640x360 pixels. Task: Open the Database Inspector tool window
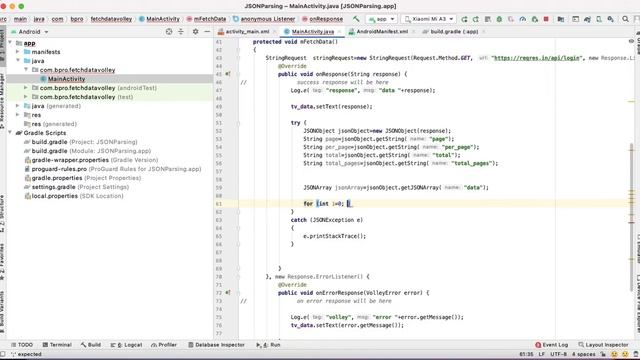point(216,345)
